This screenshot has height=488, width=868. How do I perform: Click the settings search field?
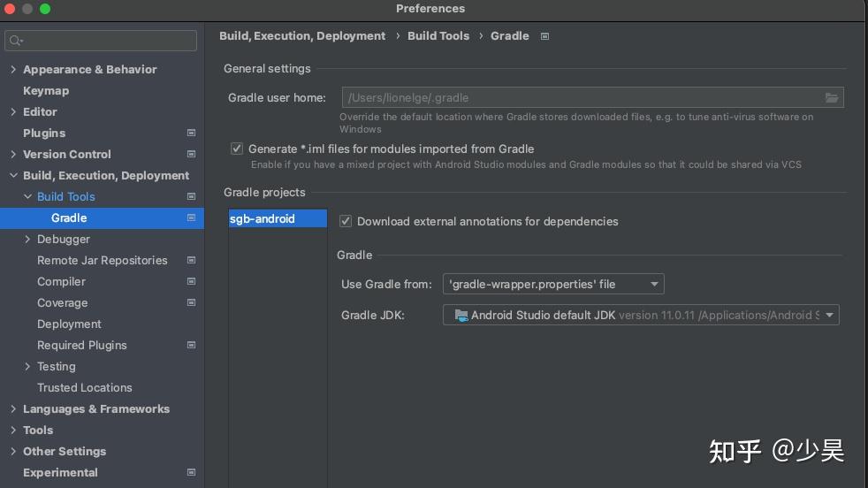[102, 41]
